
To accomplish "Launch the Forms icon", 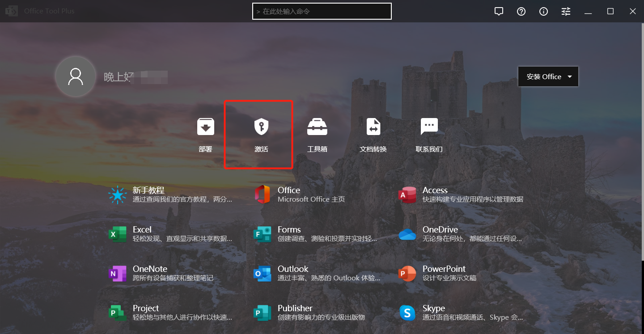I will point(263,234).
